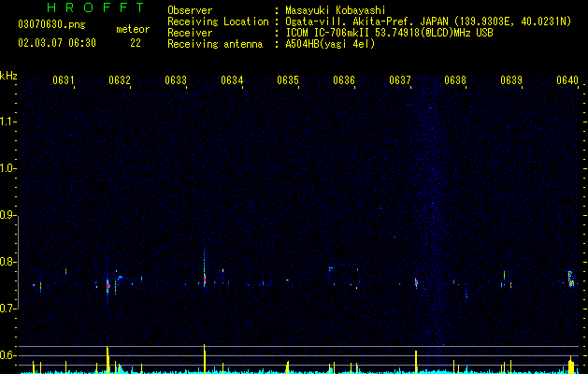Click the 0638 time marker

455,79
